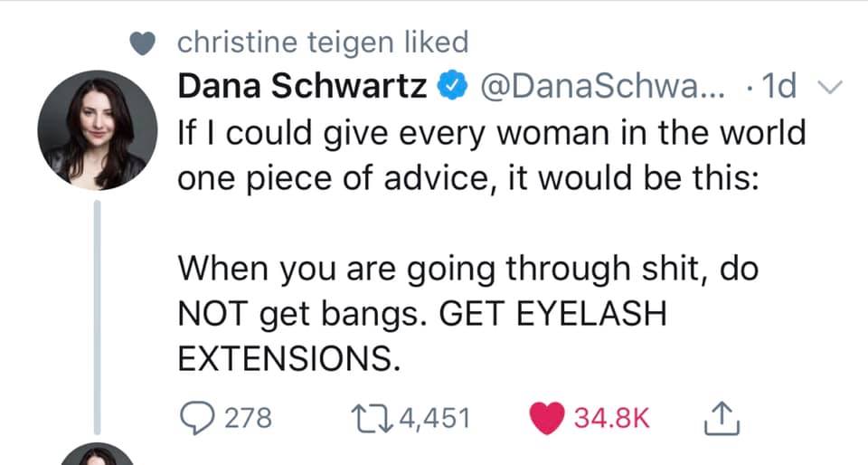Click the Dana Schwartz display name
The width and height of the screenshot is (868, 465).
point(306,86)
